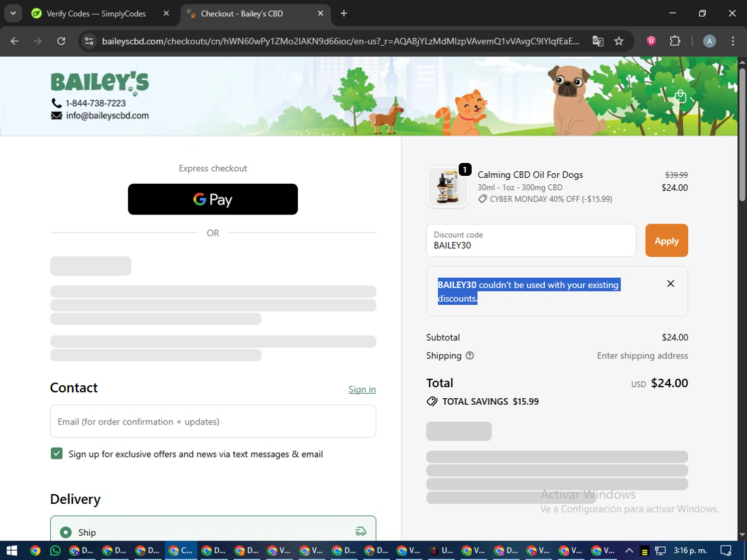Pay with the Google Pay button
Image resolution: width=747 pixels, height=560 pixels.
(x=213, y=199)
